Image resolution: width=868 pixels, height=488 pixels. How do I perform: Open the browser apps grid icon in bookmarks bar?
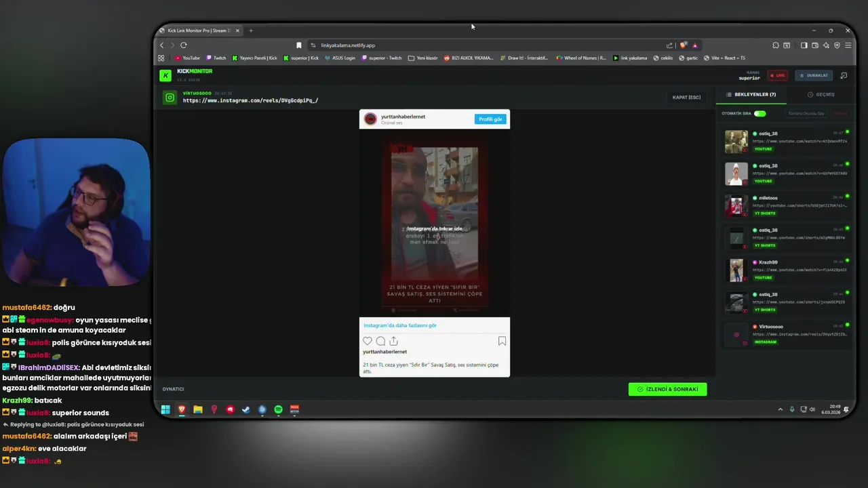coord(161,58)
